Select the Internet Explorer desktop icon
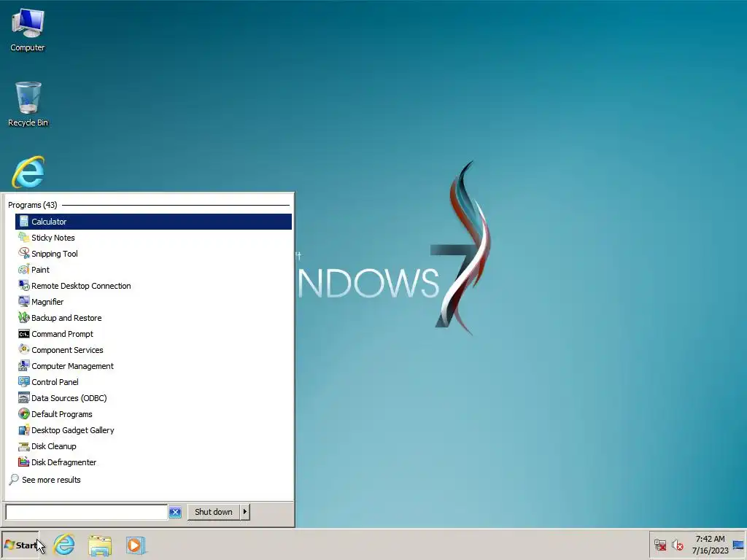The height and width of the screenshot is (560, 747). click(28, 172)
